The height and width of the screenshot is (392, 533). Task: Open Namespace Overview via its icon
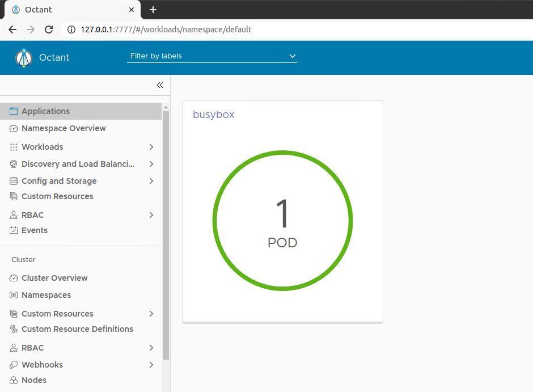point(13,128)
